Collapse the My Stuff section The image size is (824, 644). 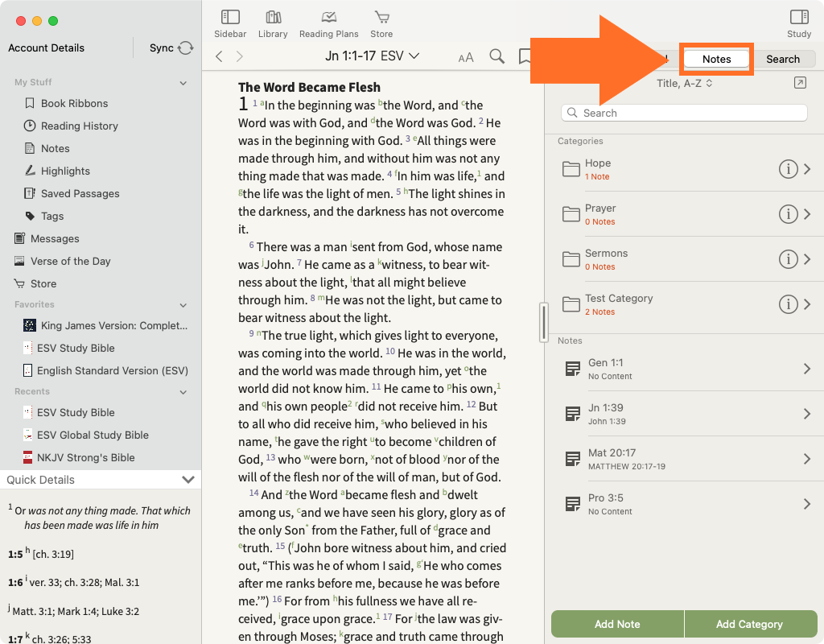pyautogui.click(x=183, y=83)
